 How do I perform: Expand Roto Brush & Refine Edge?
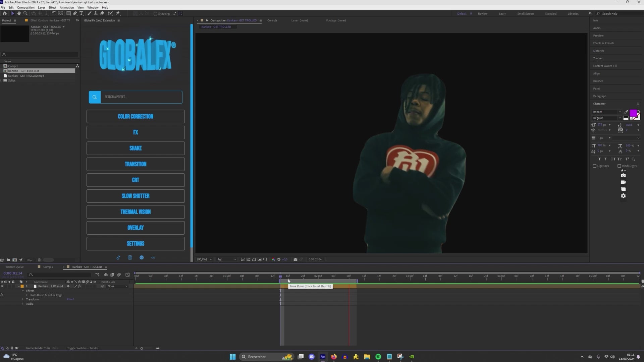[27, 295]
